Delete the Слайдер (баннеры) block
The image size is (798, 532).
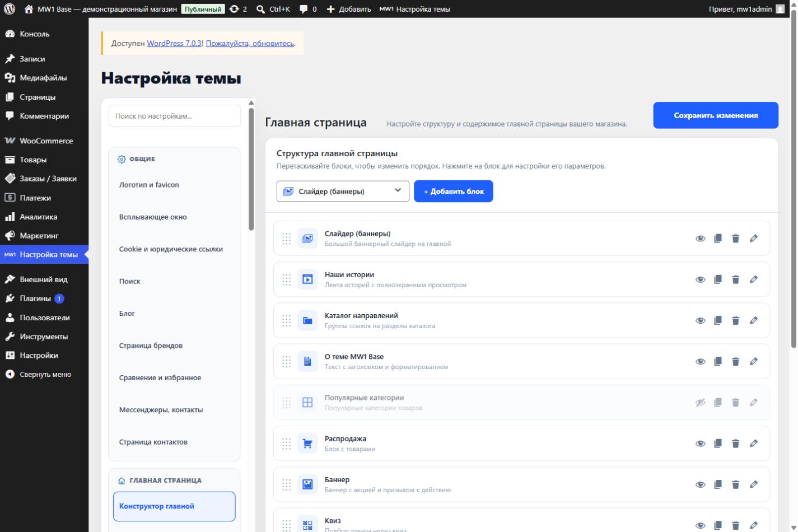(736, 239)
